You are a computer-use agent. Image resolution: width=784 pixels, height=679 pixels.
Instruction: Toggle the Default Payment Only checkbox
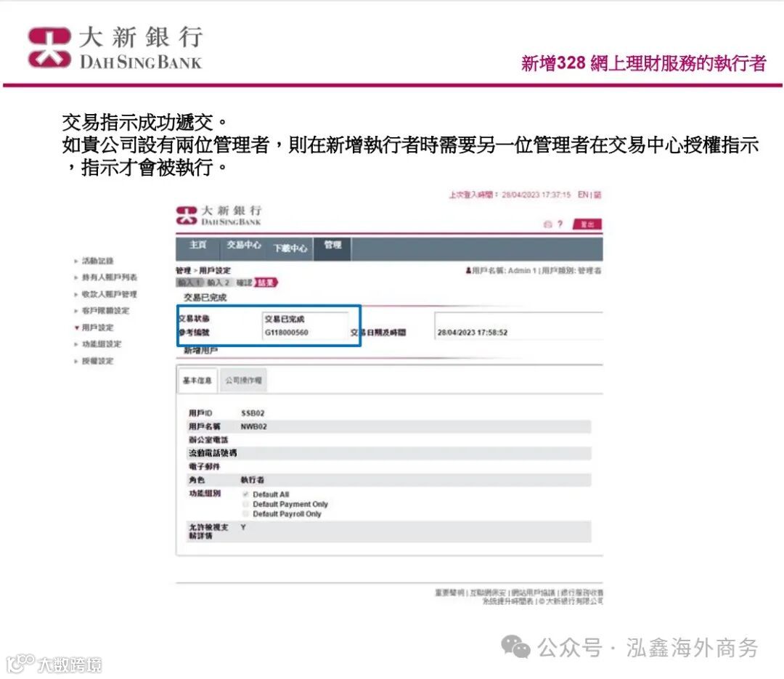click(245, 504)
